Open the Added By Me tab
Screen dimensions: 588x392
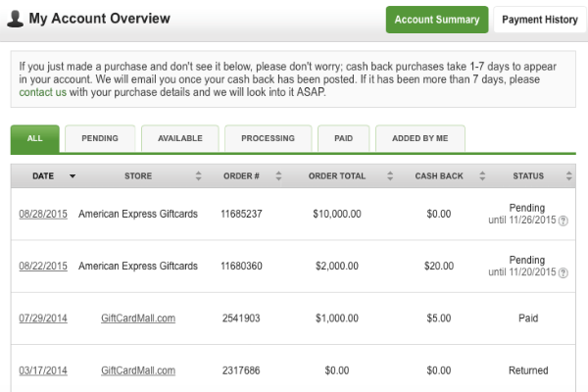420,138
